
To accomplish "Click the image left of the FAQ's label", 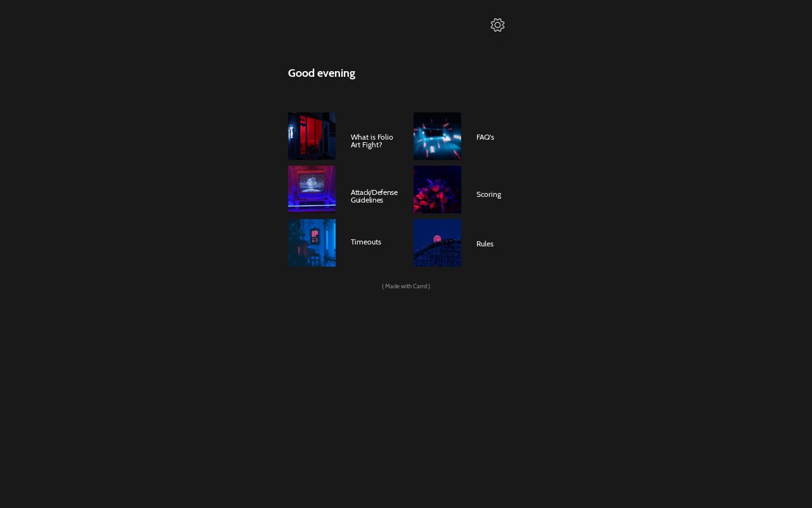I will pos(437,136).
